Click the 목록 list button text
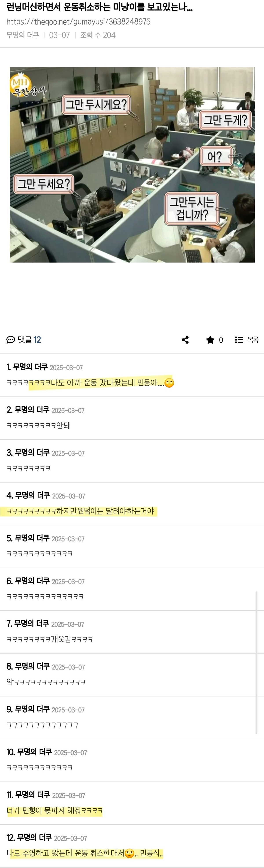The image size is (264, 868). [253, 340]
